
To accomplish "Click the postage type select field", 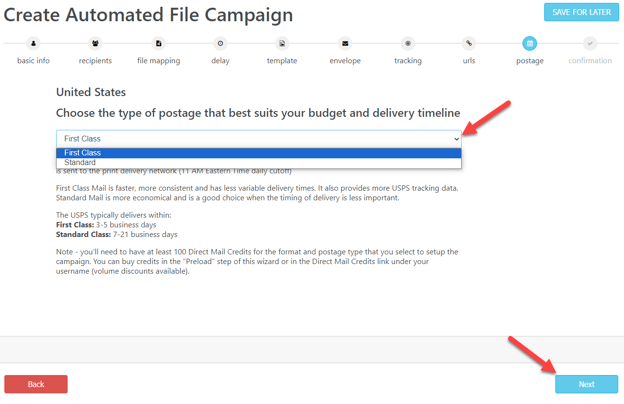I will point(259,139).
